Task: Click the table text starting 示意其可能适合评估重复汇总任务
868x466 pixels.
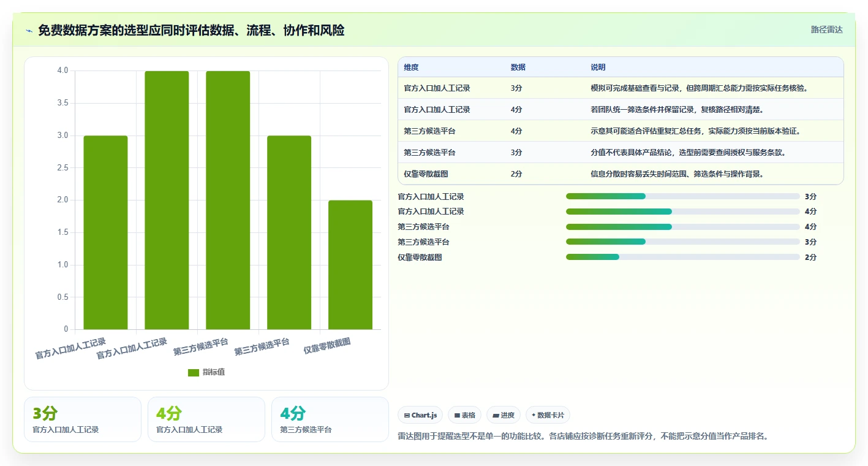Action: tap(695, 131)
